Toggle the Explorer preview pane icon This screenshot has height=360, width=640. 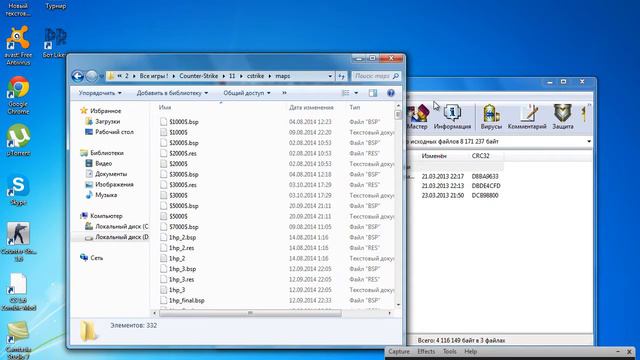(x=373, y=93)
